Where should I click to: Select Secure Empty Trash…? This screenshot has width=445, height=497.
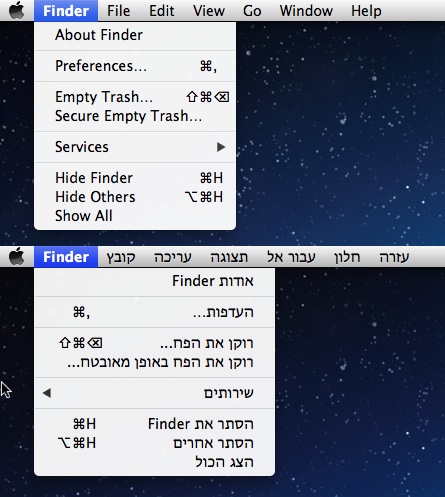pyautogui.click(x=135, y=116)
